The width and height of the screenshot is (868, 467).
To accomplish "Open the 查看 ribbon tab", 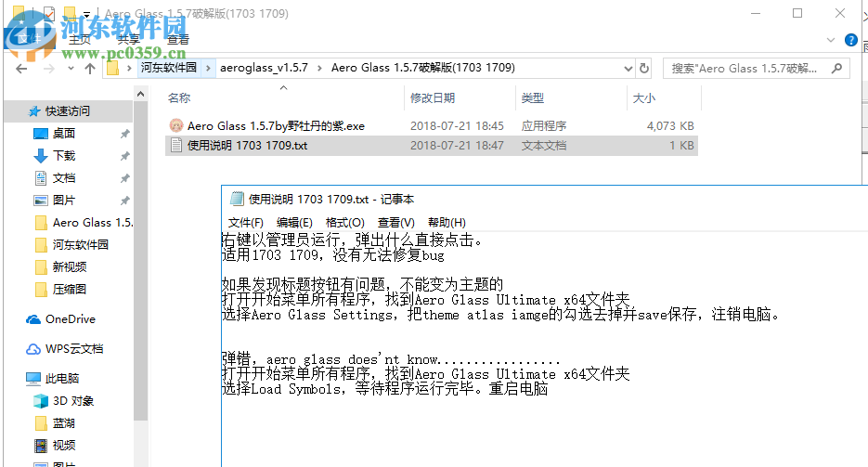I will coord(177,39).
